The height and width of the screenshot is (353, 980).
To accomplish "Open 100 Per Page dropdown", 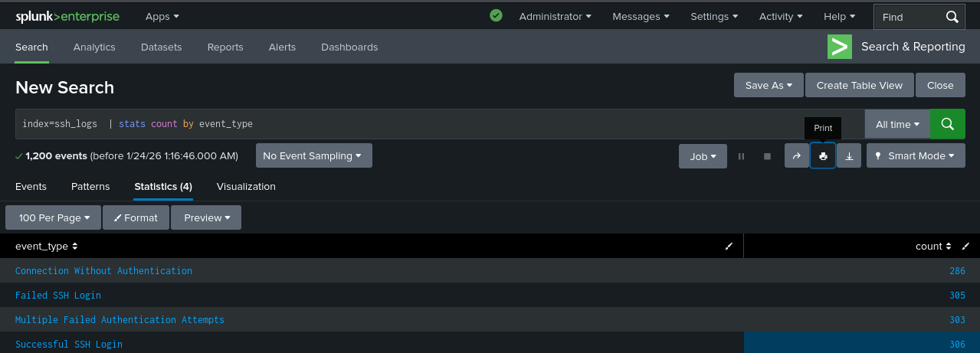I will (x=54, y=217).
